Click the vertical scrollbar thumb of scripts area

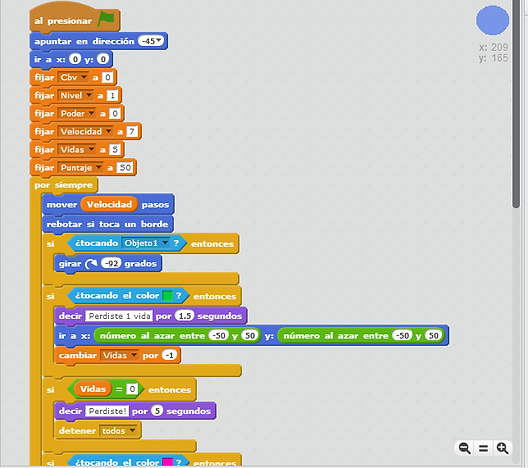516,104
